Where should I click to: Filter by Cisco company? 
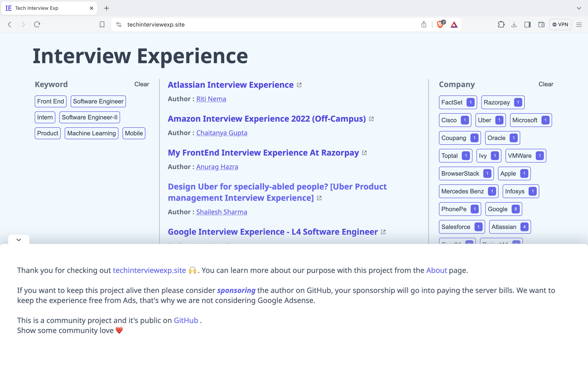pos(455,120)
